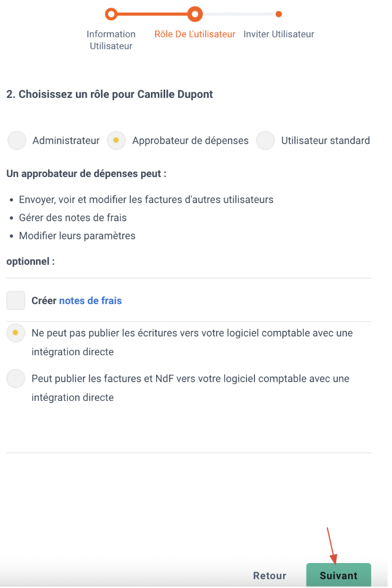
Task: Click the Administrateur role label
Action: coord(66,141)
